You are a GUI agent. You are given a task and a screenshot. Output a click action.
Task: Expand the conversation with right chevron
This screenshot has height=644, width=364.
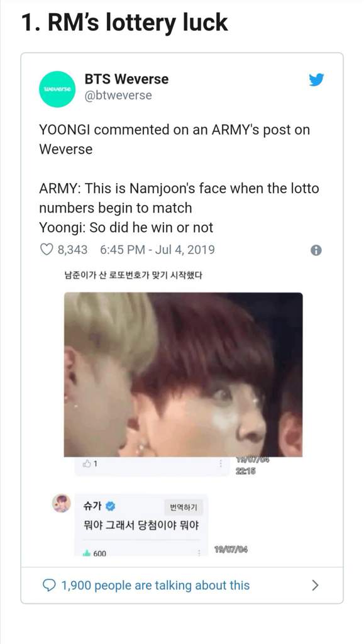[x=315, y=585]
